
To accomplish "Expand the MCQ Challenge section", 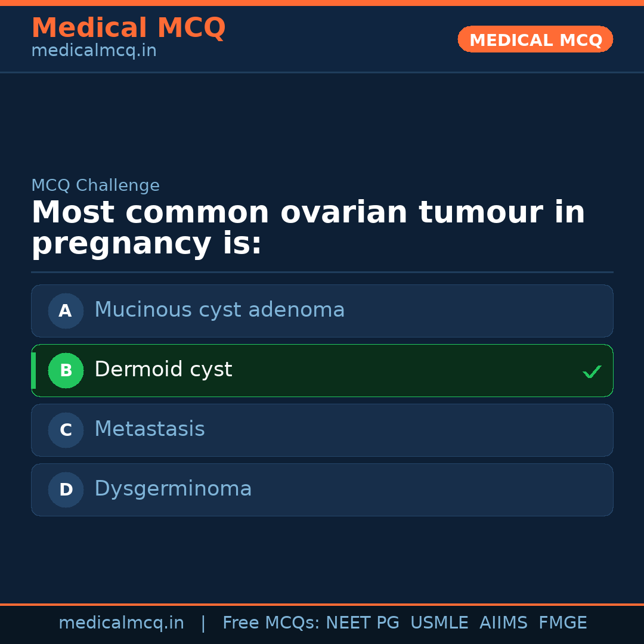I will point(95,185).
